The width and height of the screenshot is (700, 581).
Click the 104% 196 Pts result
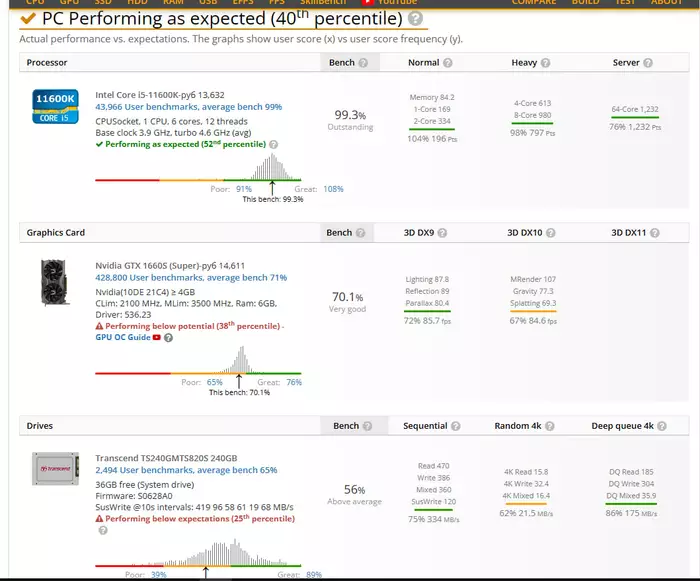click(432, 139)
